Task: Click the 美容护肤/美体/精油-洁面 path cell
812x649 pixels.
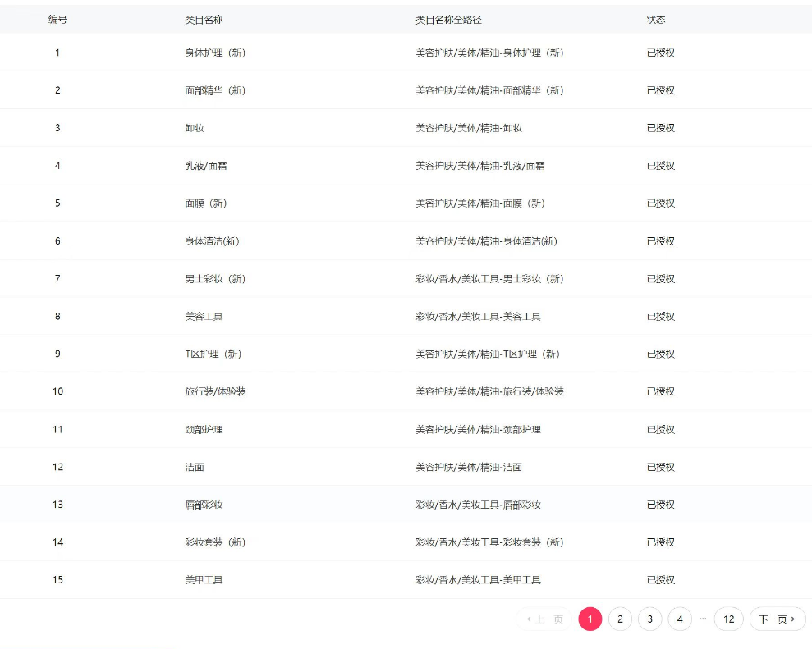Action: click(x=469, y=467)
